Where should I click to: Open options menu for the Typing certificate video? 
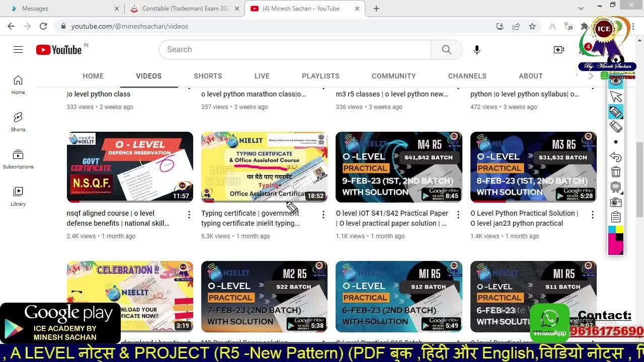pyautogui.click(x=324, y=215)
